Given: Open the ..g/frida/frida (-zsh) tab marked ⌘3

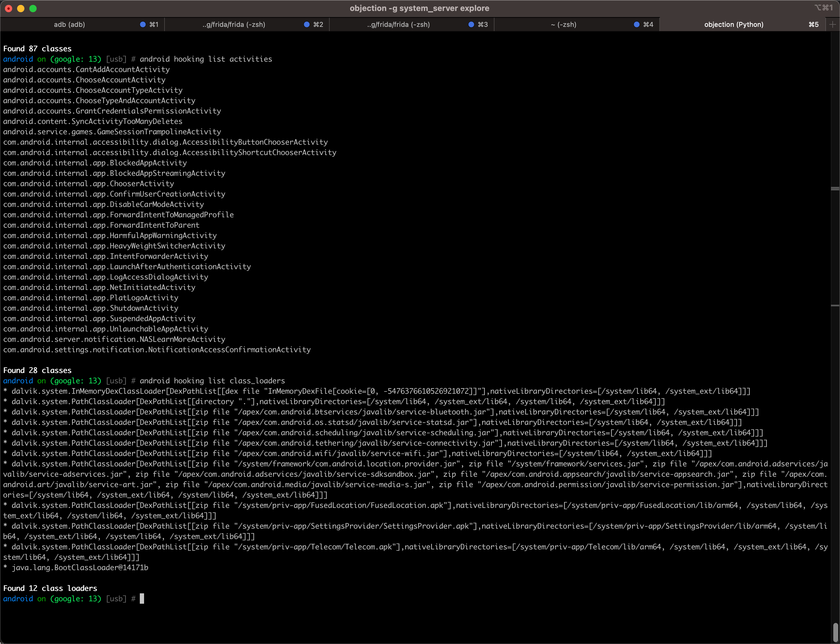Looking at the screenshot, I should [x=412, y=24].
